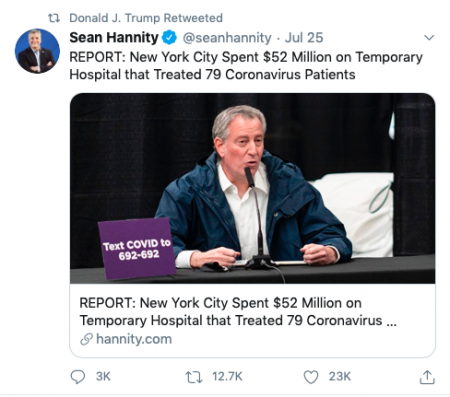Open share options with the upload icon
The image size is (450, 397).
pos(427,377)
